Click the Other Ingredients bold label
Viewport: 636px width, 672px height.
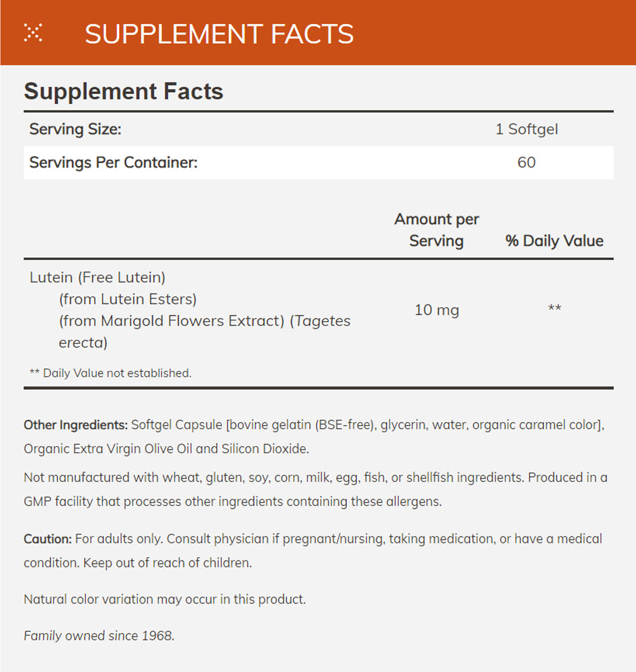tap(75, 425)
